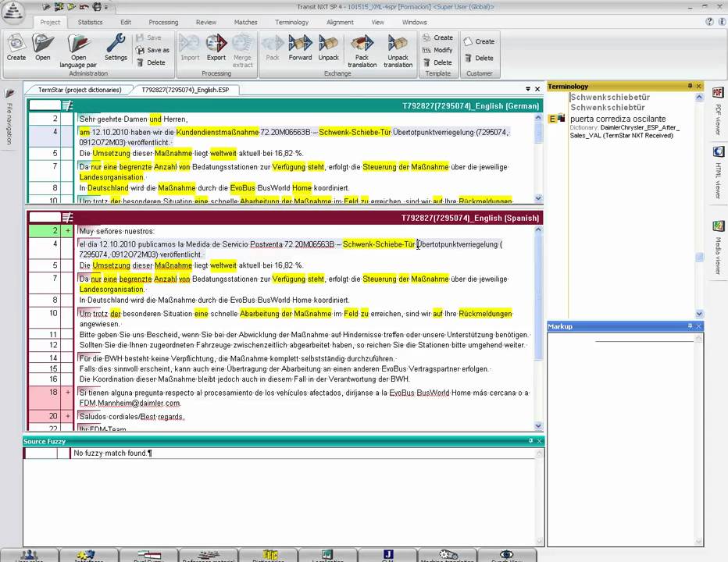Open the File navigation side panel

pos(9,116)
